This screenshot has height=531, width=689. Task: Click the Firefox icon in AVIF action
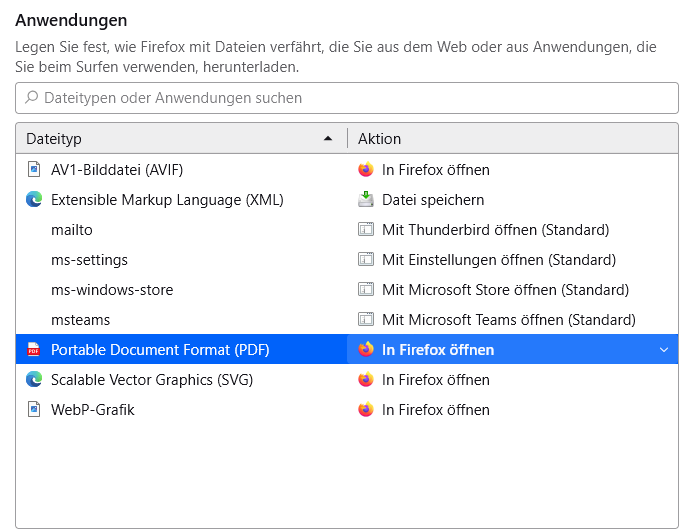click(x=365, y=170)
